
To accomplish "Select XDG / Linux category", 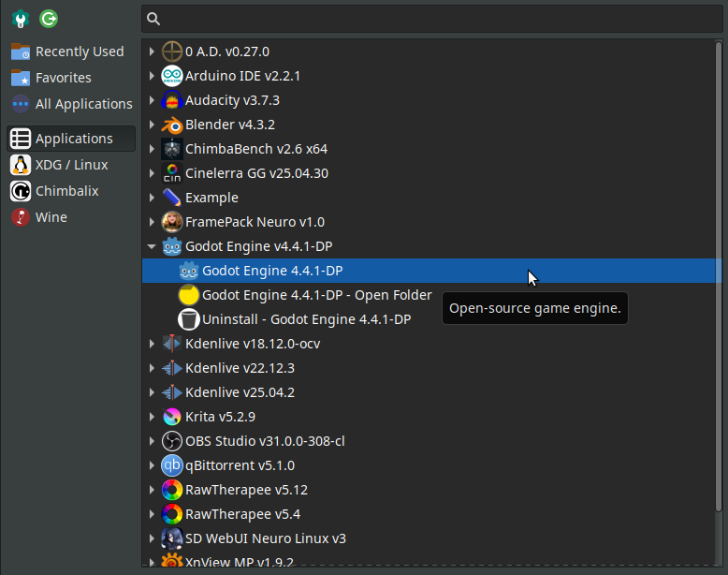I will (70, 165).
